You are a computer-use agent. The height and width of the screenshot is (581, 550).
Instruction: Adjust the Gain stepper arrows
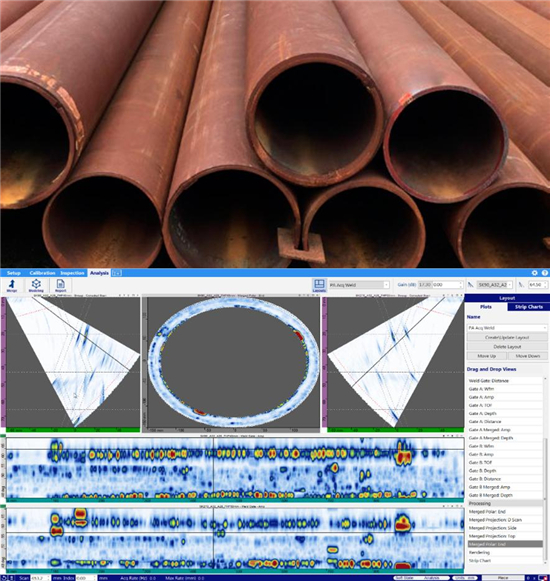pos(461,285)
